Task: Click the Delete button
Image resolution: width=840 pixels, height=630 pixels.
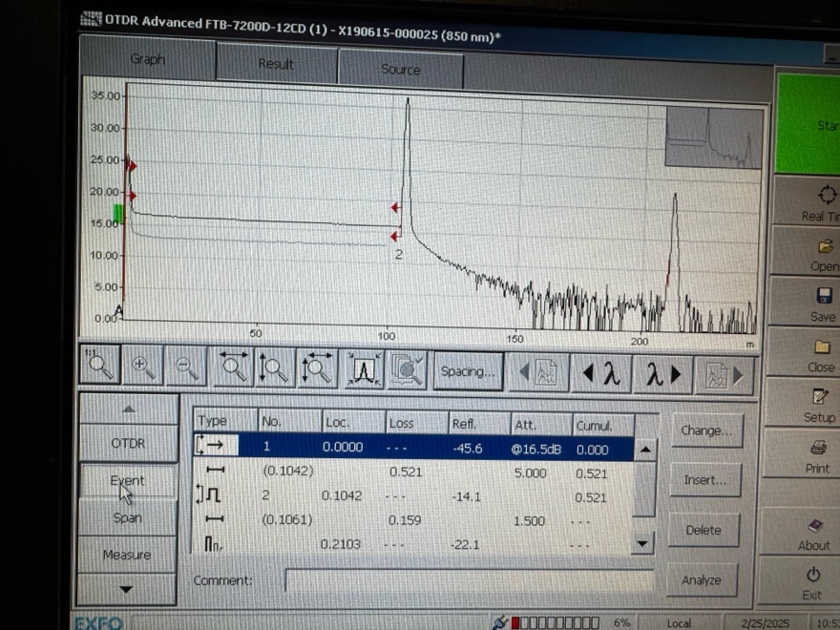Action: 703,530
